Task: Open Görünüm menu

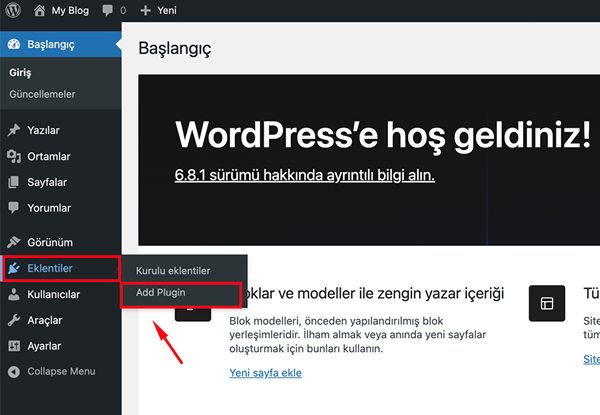Action: point(61,242)
